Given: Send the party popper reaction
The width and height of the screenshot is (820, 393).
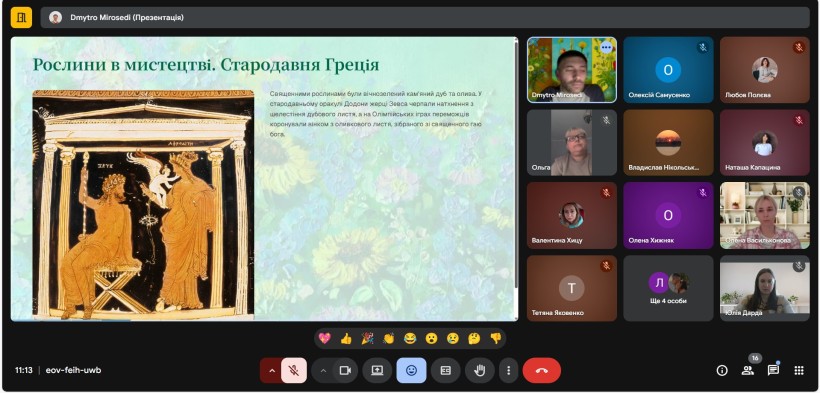Looking at the screenshot, I should click(368, 339).
